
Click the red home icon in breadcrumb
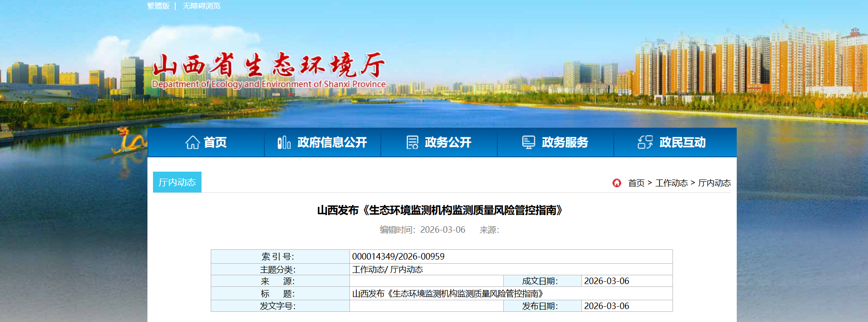point(617,183)
